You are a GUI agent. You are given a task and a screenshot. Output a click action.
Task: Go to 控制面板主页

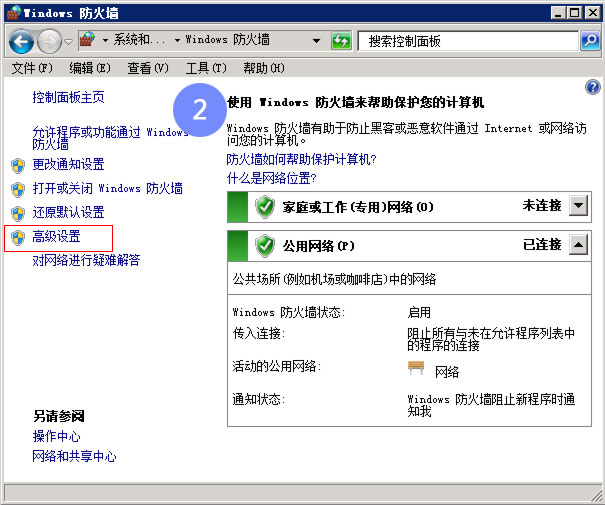(x=68, y=98)
